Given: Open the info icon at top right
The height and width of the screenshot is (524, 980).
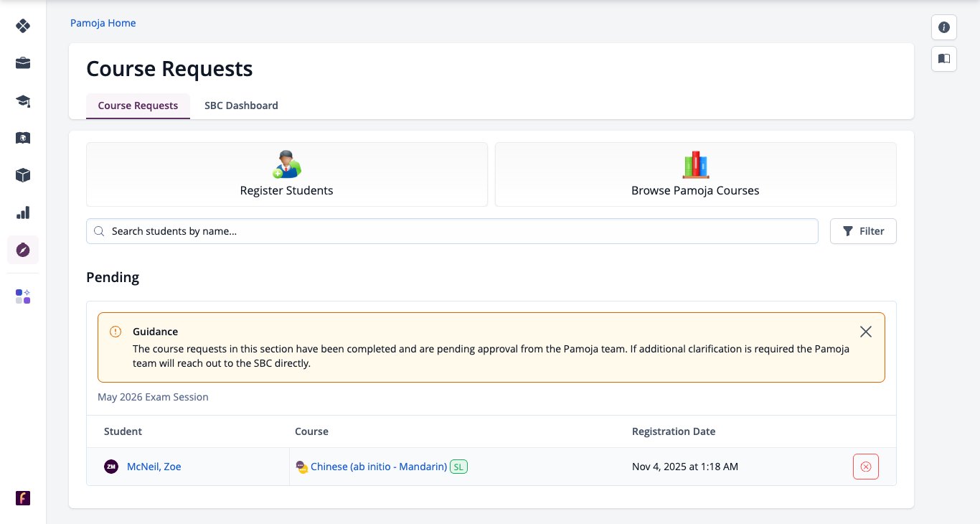Looking at the screenshot, I should 944,27.
